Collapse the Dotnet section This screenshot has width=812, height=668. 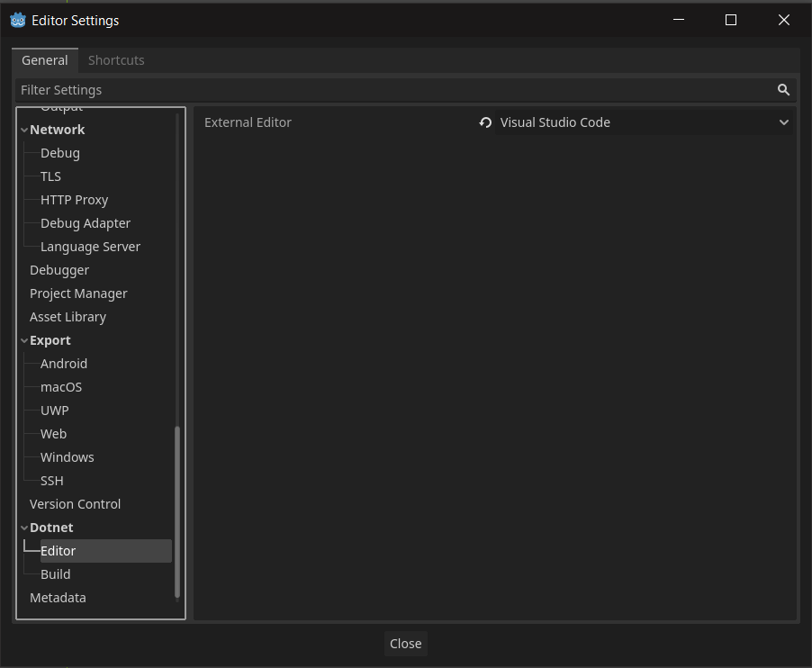[24, 527]
